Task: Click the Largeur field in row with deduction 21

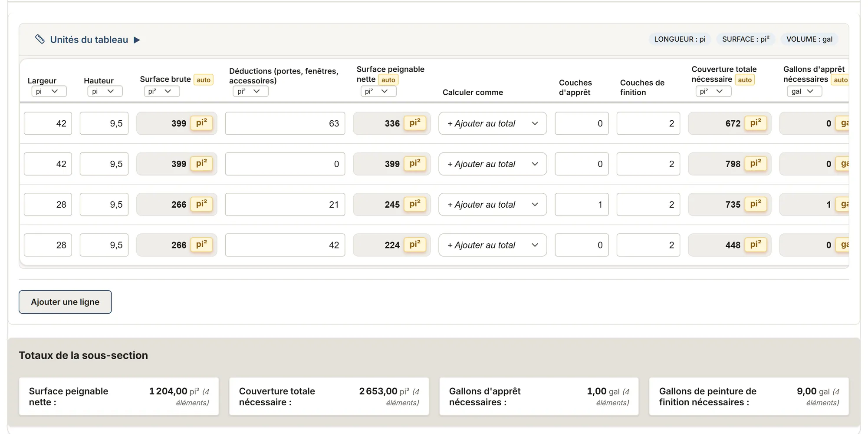Action: pos(48,205)
